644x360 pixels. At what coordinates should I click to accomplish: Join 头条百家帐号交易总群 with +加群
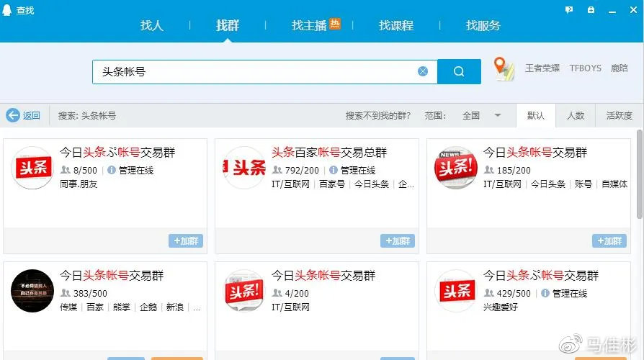398,241
